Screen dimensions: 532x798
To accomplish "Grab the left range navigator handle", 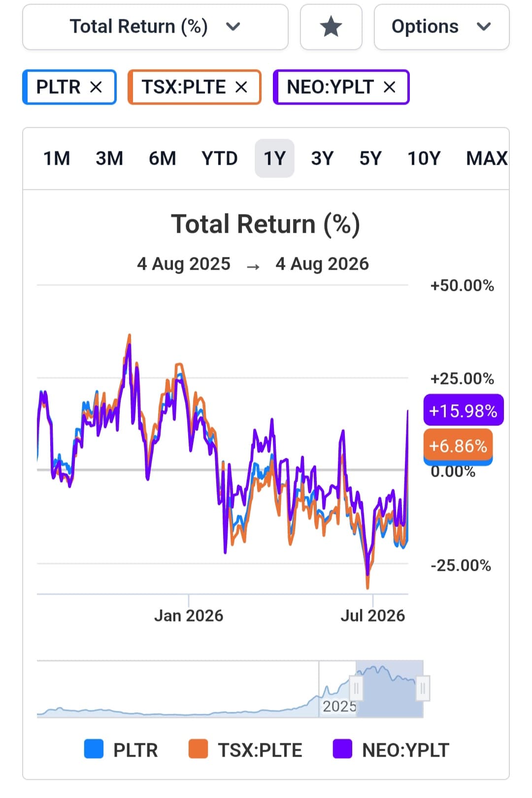I will [356, 688].
